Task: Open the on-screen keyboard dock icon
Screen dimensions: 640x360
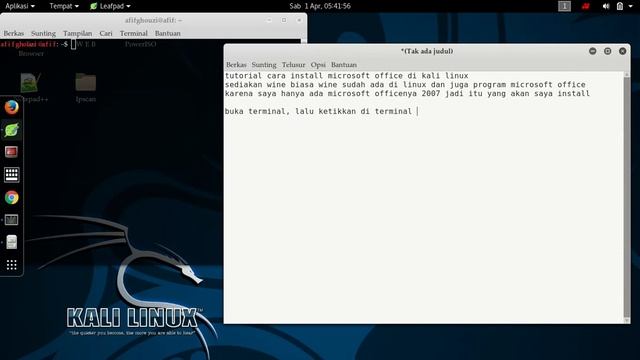Action: click(x=11, y=175)
